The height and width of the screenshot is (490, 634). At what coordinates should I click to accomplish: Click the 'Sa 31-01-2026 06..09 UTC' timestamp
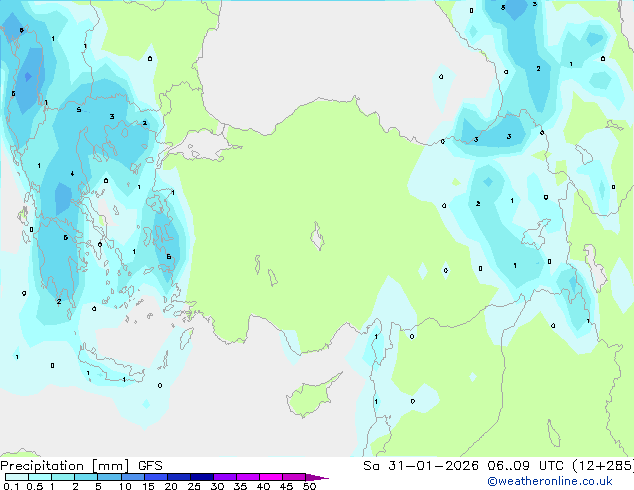[464, 466]
